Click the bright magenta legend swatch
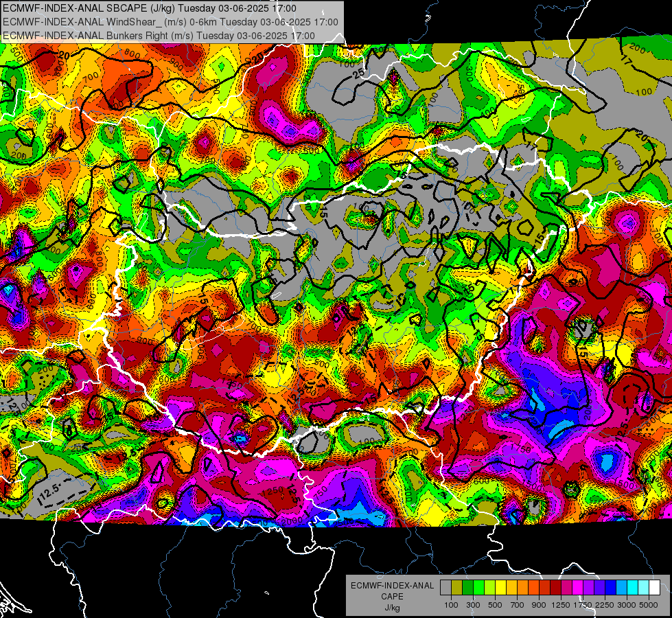Viewport: 672px width, 618px height. tap(578, 588)
